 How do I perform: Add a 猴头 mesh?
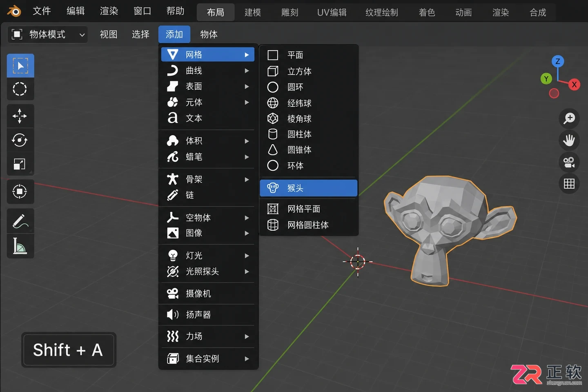[x=308, y=188]
